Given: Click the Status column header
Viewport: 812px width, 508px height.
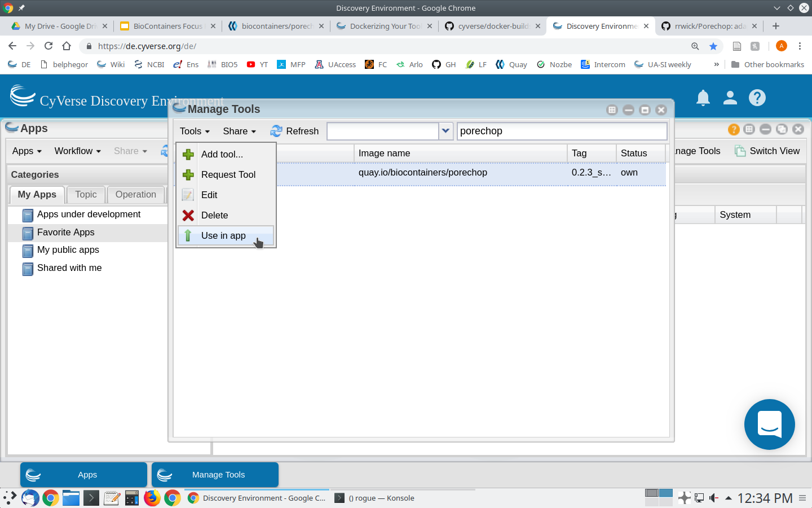Looking at the screenshot, I should tap(641, 153).
